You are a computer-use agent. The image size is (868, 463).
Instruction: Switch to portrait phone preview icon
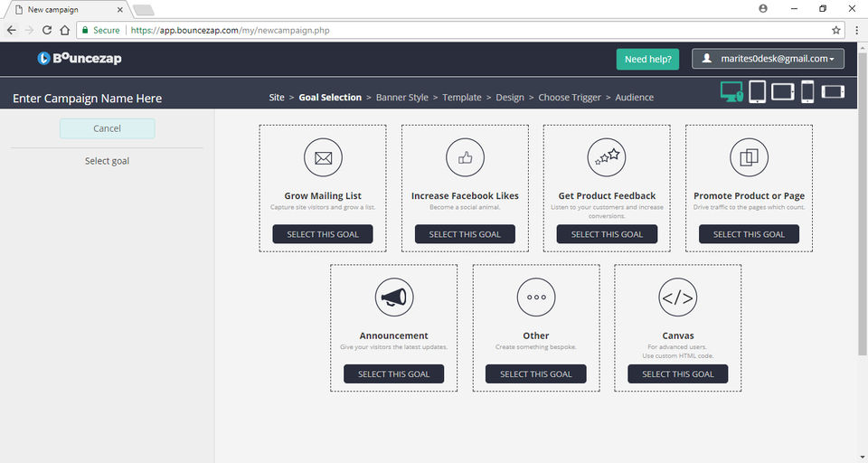point(807,91)
